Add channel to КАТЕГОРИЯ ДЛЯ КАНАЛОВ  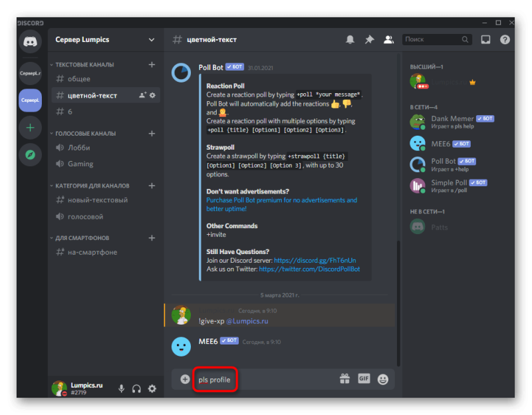(x=152, y=186)
